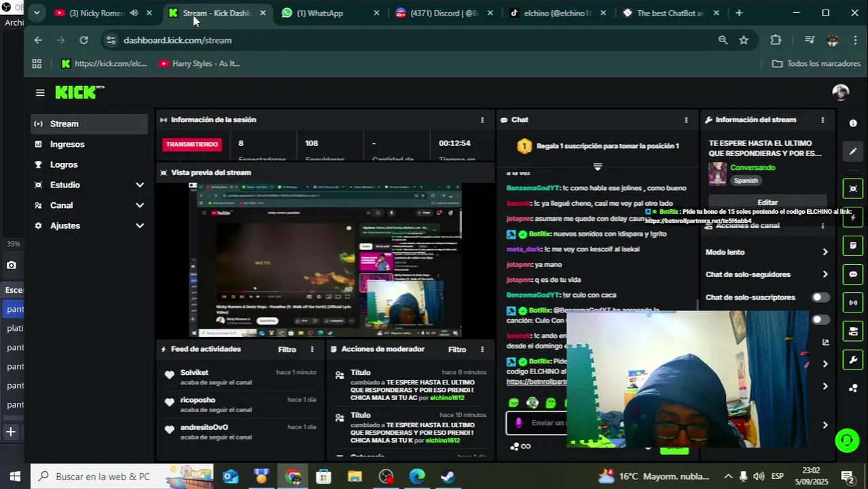This screenshot has height=489, width=868.
Task: Select Logros in the sidebar
Action: pyautogui.click(x=89, y=164)
